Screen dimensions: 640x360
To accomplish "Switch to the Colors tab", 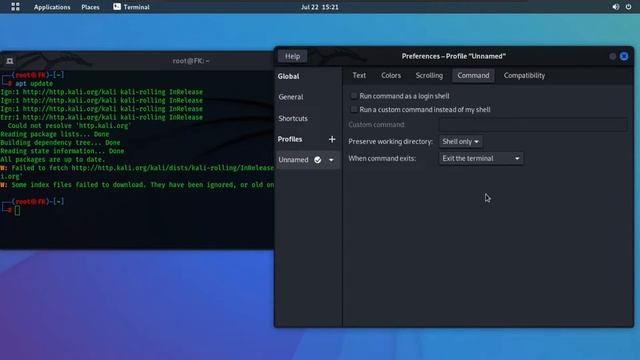I will pyautogui.click(x=391, y=76).
